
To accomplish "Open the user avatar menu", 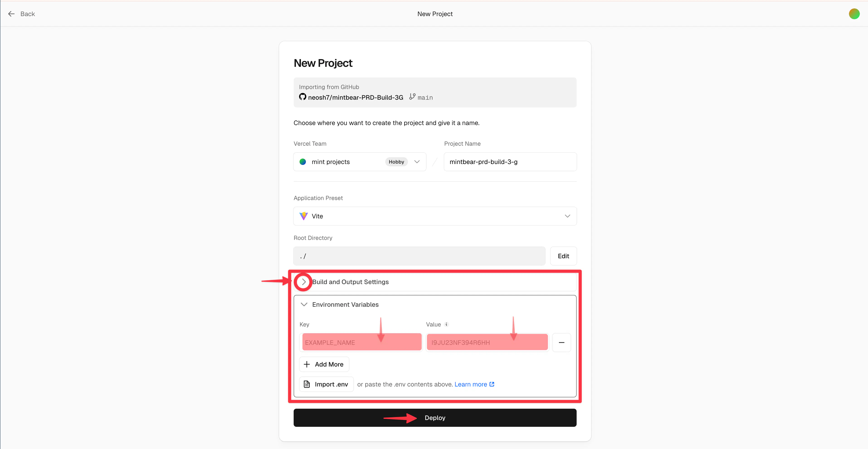I will point(854,14).
